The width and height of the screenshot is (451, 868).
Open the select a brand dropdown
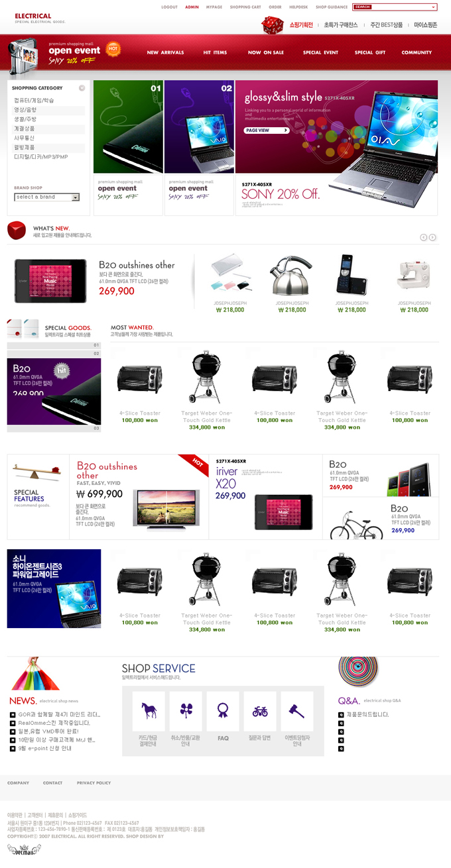[x=46, y=197]
